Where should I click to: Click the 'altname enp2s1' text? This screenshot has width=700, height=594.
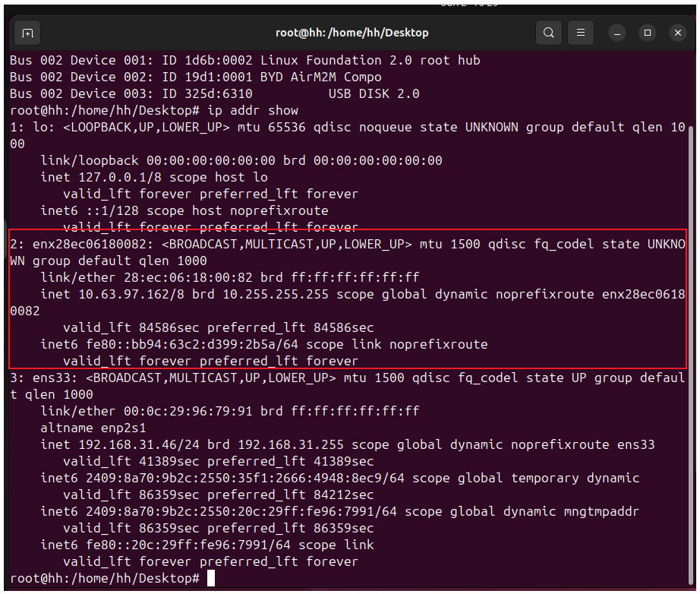(93, 428)
